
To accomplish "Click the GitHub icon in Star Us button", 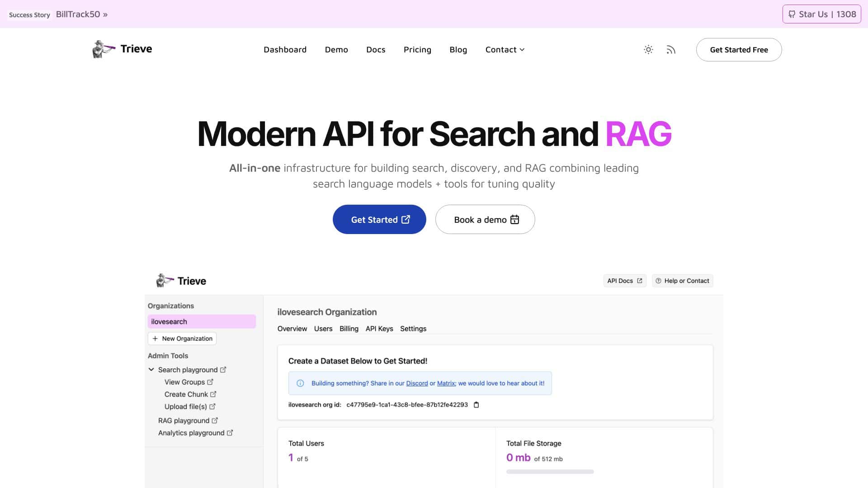I will pyautogui.click(x=792, y=14).
